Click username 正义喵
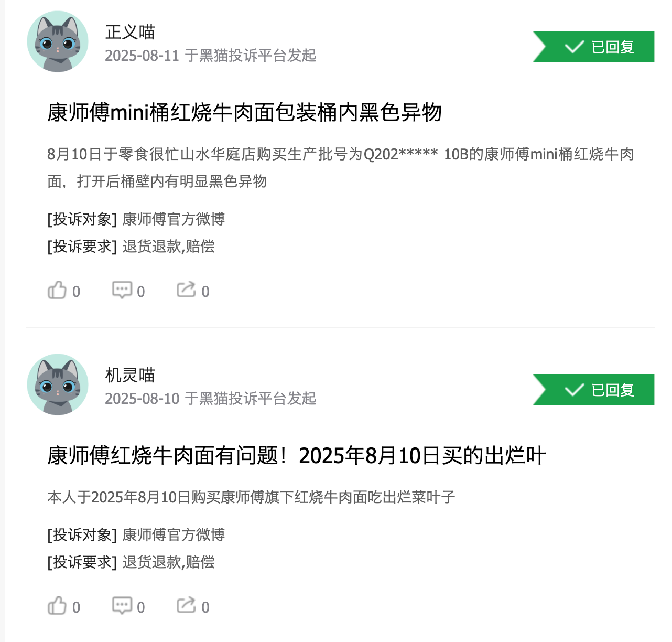The width and height of the screenshot is (672, 642). click(130, 32)
